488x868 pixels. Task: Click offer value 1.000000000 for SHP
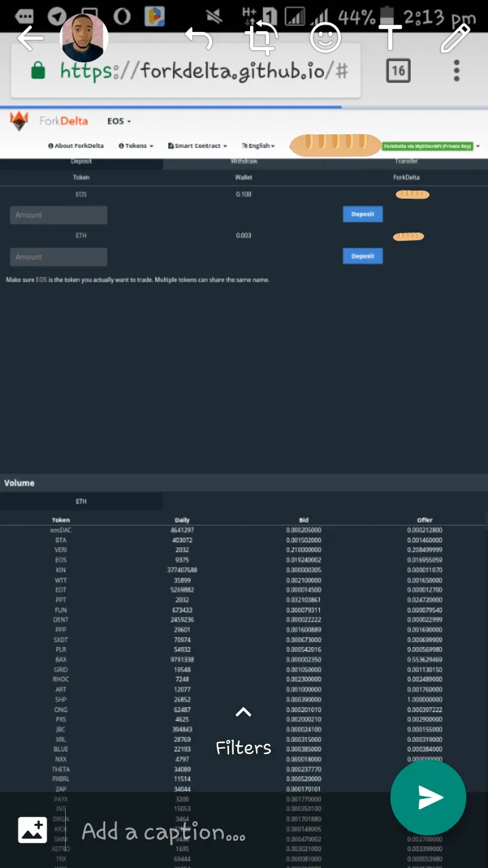[x=425, y=700]
